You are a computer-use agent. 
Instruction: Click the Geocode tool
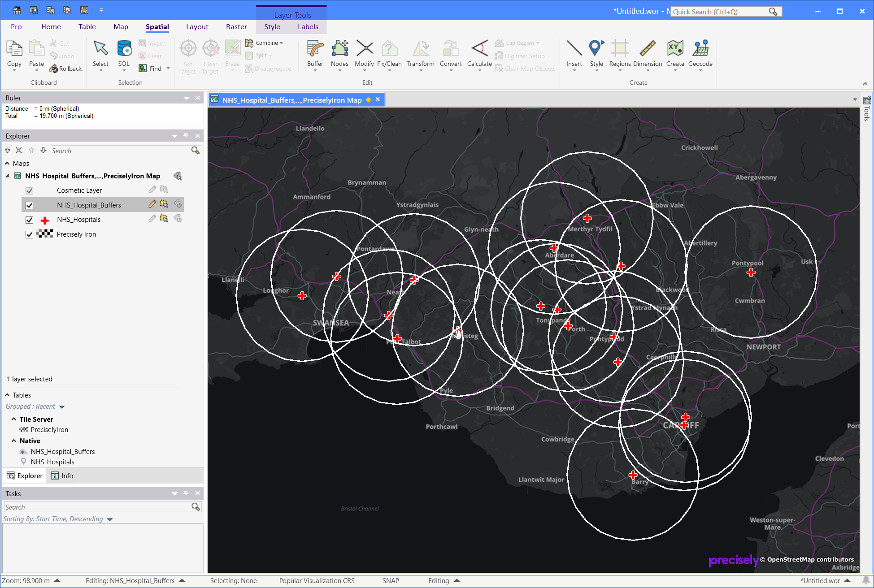click(x=700, y=54)
